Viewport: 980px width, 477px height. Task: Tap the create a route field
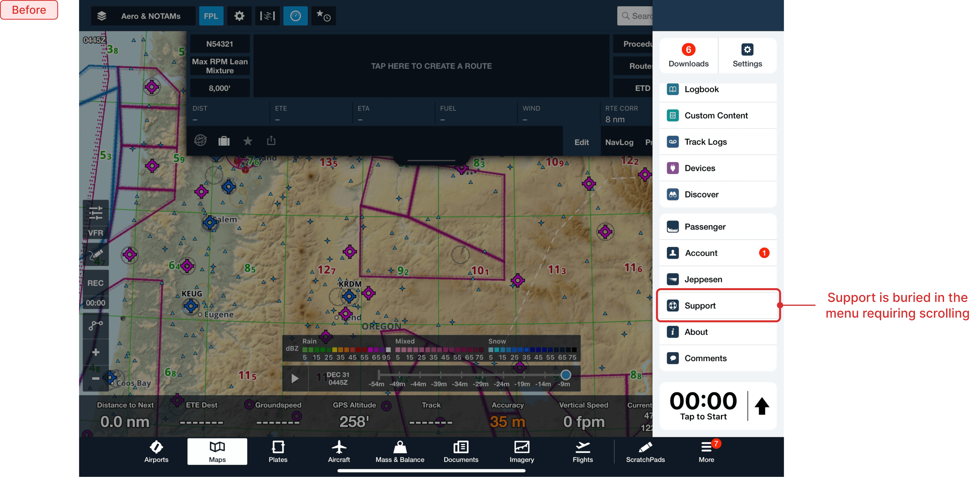tap(431, 66)
